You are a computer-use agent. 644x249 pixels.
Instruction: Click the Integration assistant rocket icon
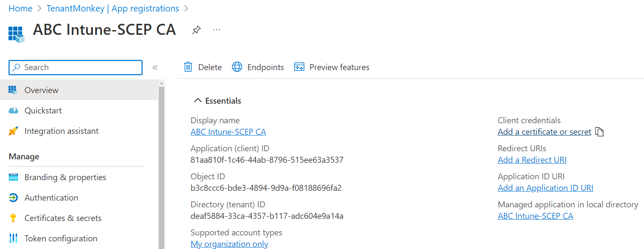(x=14, y=131)
